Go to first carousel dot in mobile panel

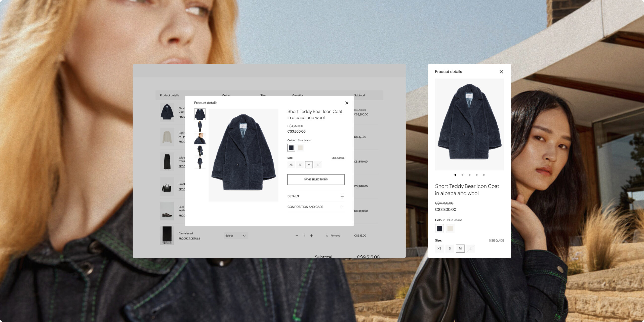coord(455,175)
